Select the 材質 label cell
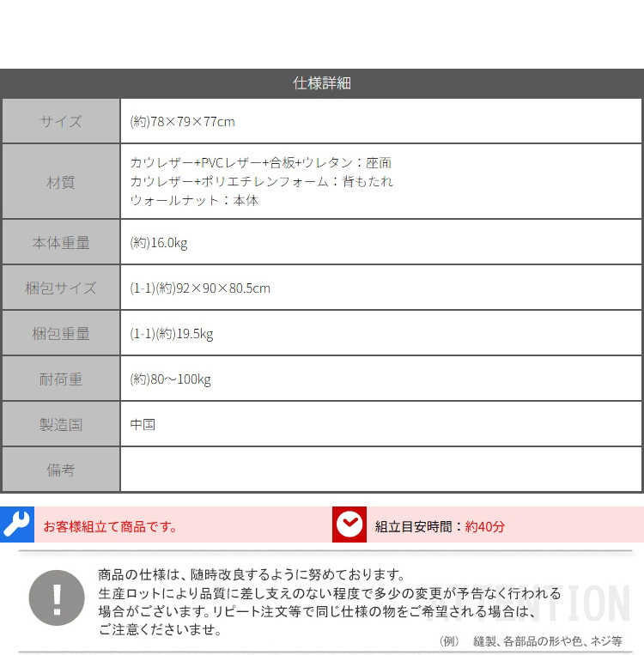644x655 pixels. [61, 181]
